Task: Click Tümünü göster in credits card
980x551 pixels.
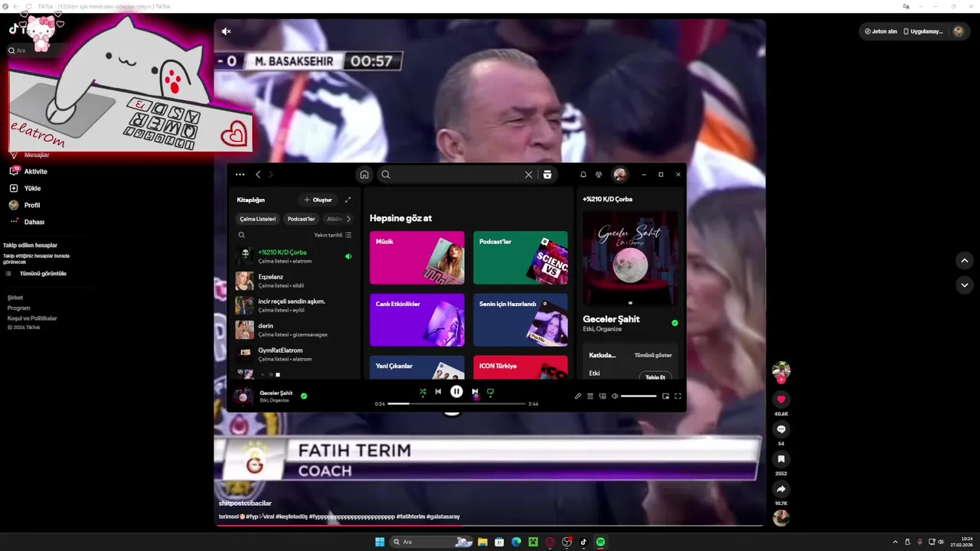Action: click(653, 355)
